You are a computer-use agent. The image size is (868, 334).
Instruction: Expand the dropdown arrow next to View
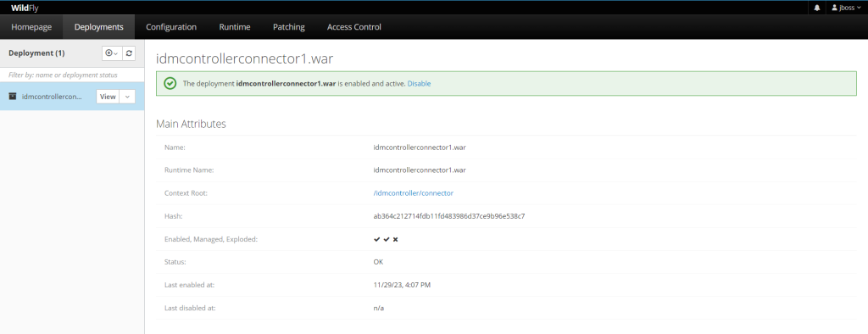pos(127,97)
